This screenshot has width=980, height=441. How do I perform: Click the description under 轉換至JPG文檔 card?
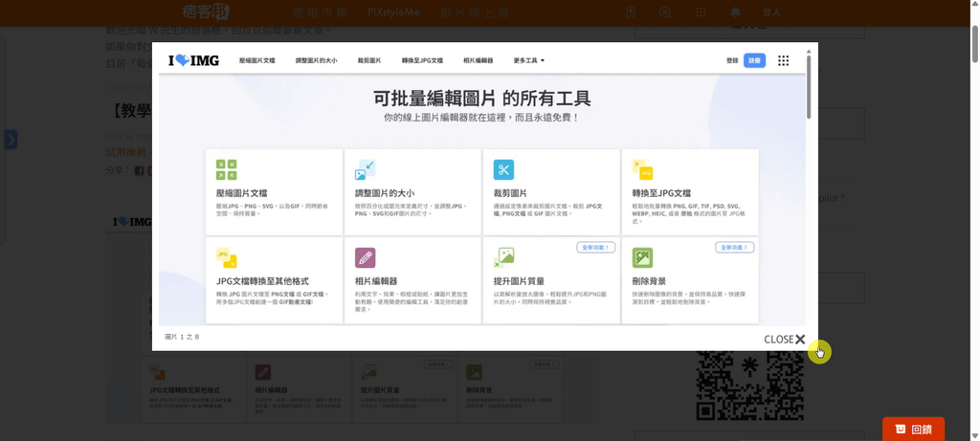pos(687,213)
